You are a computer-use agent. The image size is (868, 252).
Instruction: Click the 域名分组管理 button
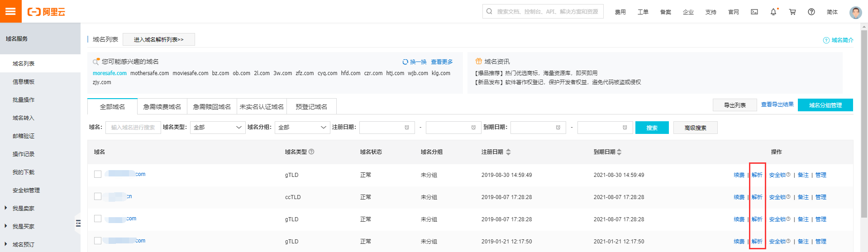coord(825,105)
